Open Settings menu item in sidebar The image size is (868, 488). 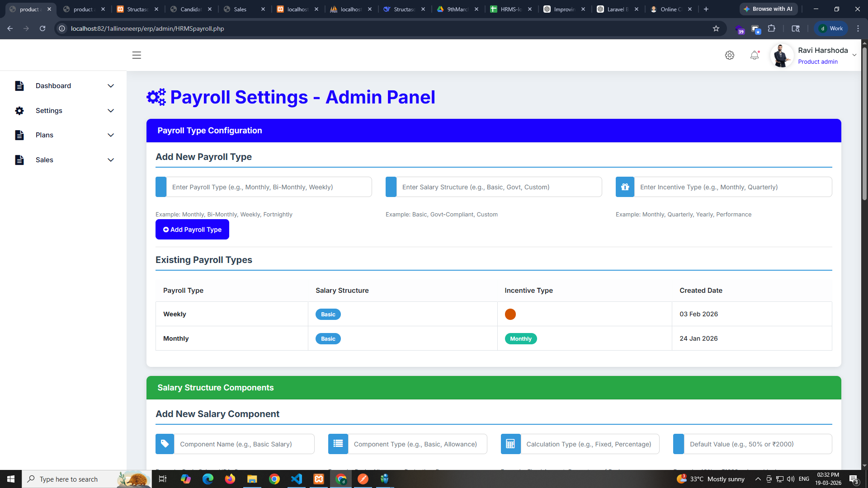point(49,111)
